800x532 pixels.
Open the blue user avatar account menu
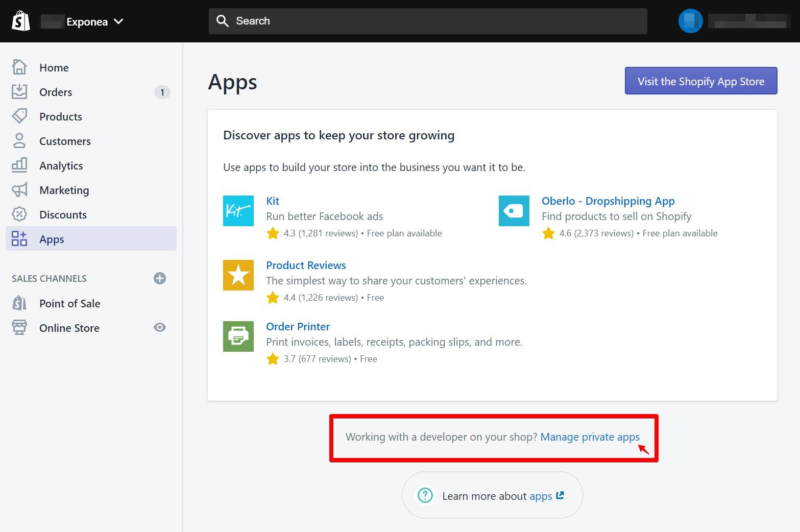[690, 21]
